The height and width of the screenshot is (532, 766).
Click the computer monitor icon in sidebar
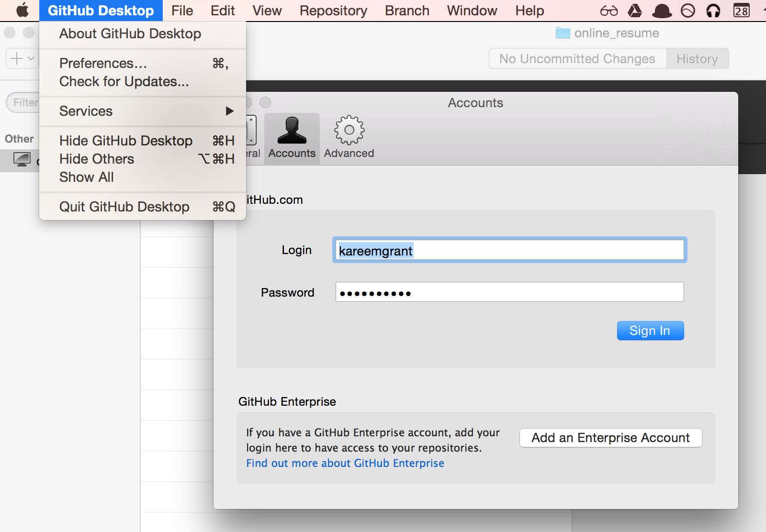(x=22, y=159)
